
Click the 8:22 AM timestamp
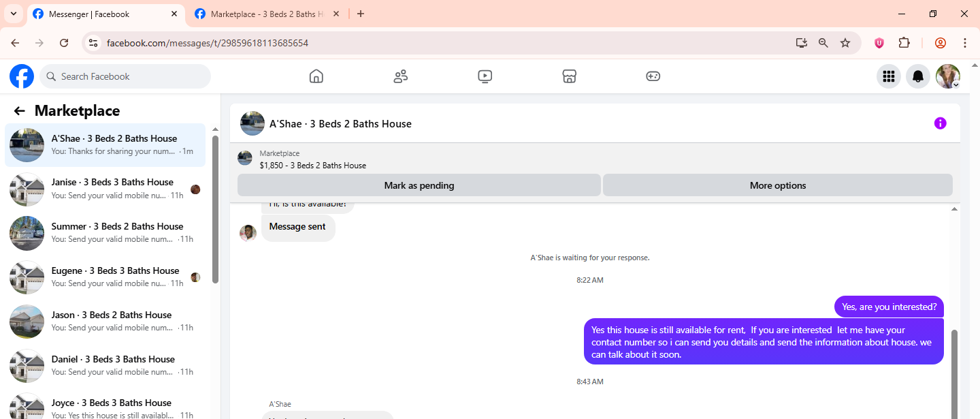[x=590, y=280]
